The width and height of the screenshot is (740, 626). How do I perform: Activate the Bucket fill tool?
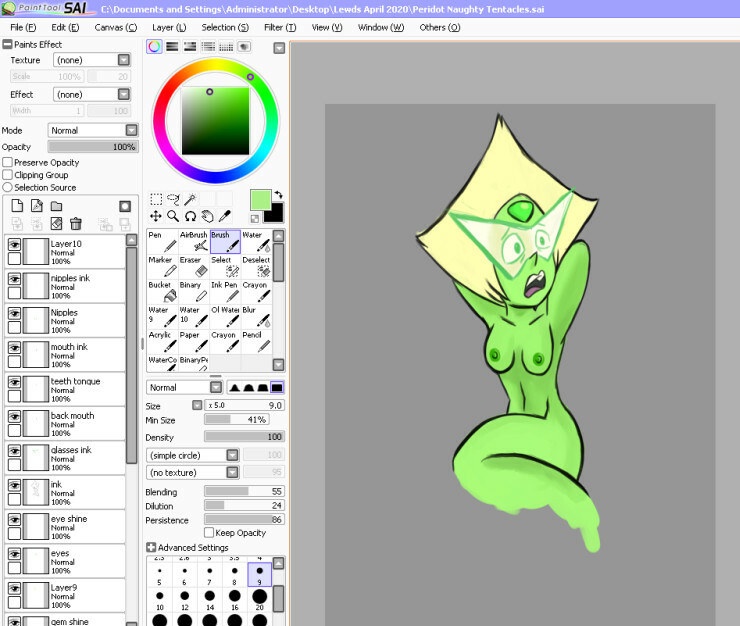pyautogui.click(x=162, y=291)
